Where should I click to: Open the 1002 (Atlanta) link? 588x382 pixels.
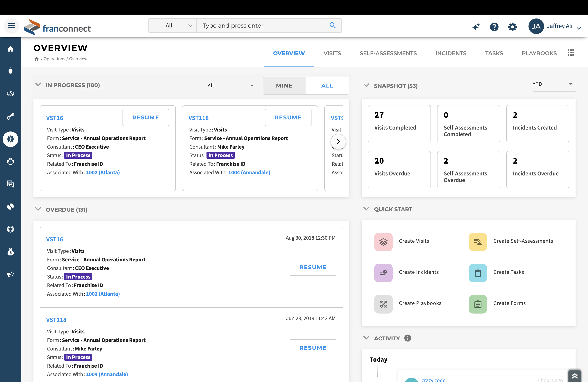point(103,173)
